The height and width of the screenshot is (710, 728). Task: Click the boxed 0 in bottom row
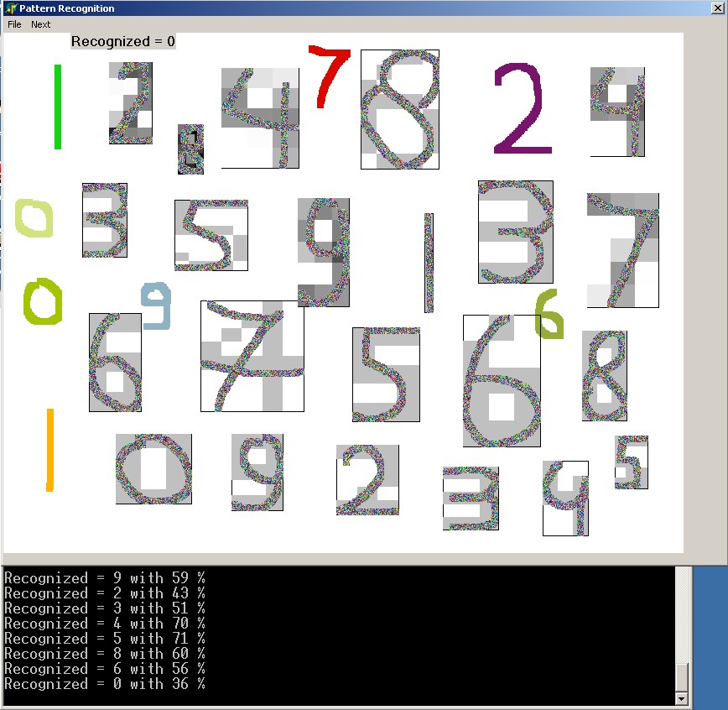[x=153, y=468]
